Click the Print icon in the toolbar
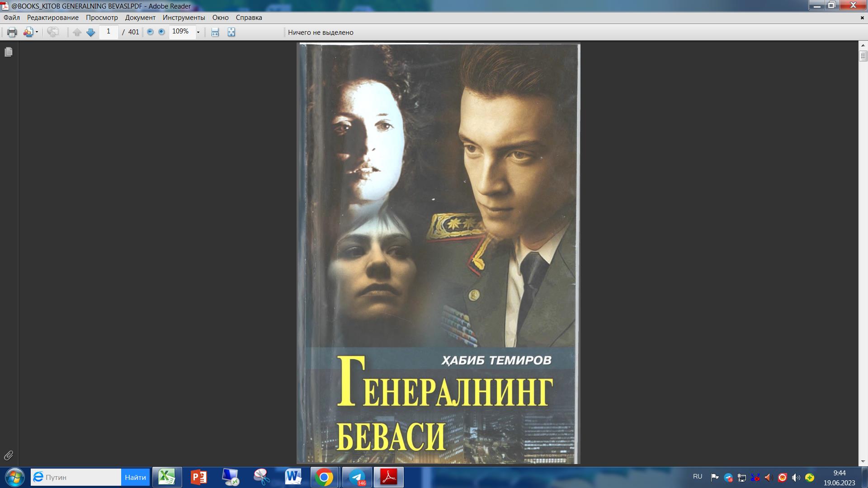The image size is (868, 488). coord(12,32)
